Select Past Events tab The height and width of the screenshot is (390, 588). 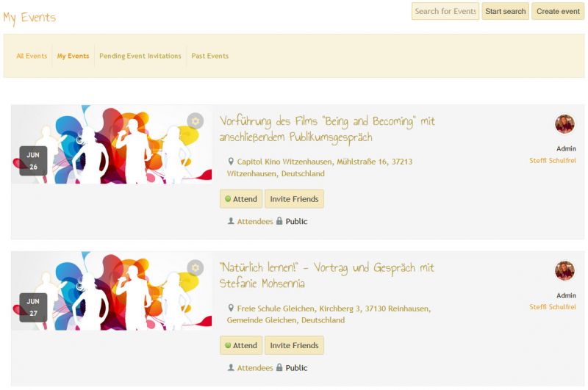point(210,56)
